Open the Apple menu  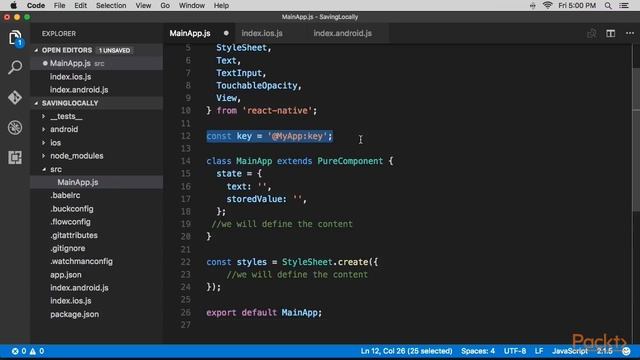coord(13,5)
